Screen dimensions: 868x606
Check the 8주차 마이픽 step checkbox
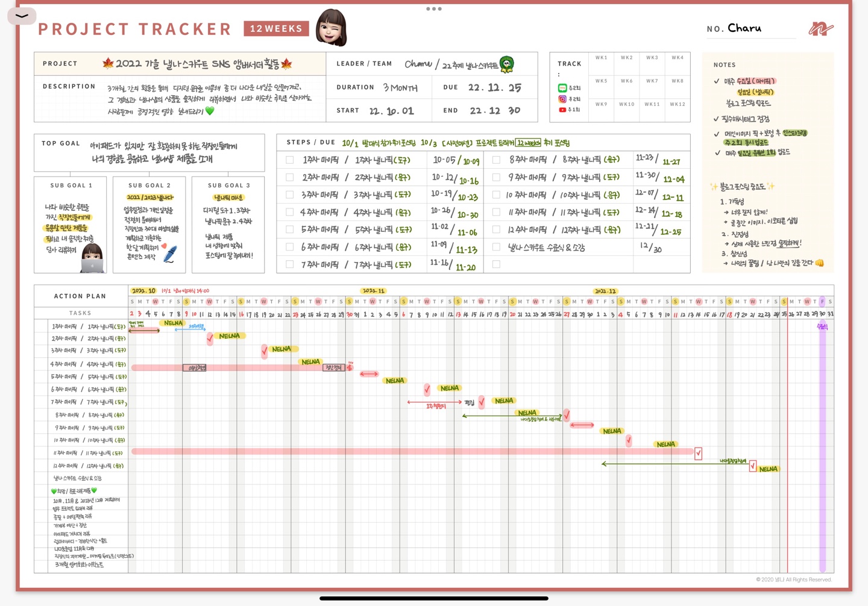click(496, 160)
